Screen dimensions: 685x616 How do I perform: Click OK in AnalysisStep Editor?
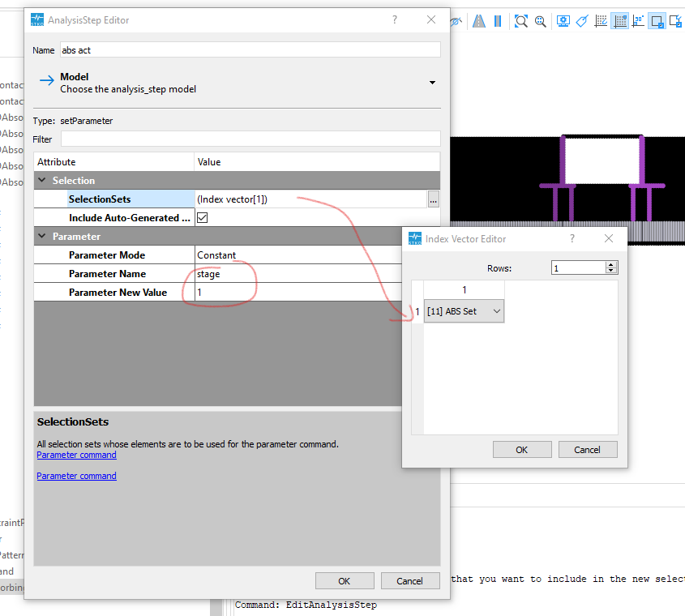[345, 580]
